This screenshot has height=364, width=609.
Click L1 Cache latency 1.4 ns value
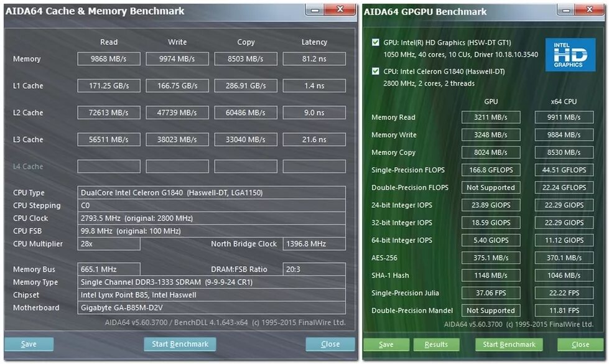pyautogui.click(x=314, y=85)
